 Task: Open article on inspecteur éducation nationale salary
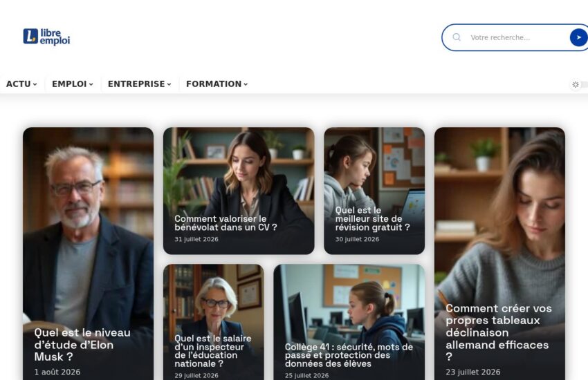pyautogui.click(x=212, y=351)
